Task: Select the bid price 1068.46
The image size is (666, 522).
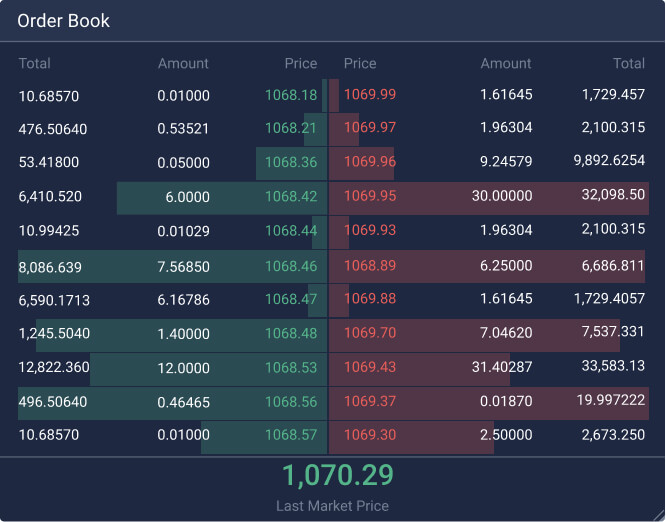Action: click(291, 267)
